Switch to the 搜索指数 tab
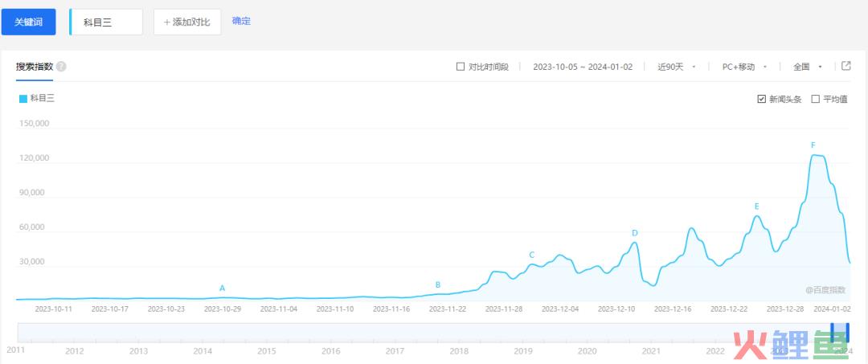 coord(35,67)
